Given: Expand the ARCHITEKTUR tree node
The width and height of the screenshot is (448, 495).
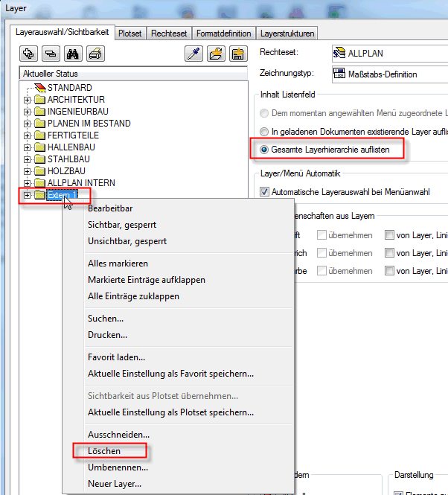Looking at the screenshot, I should (28, 100).
